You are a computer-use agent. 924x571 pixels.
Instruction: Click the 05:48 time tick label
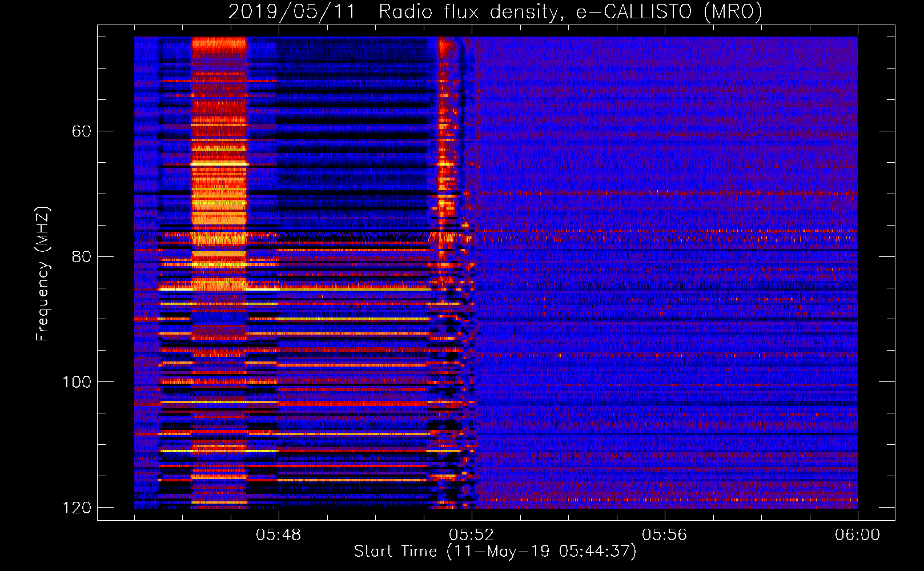point(278,535)
